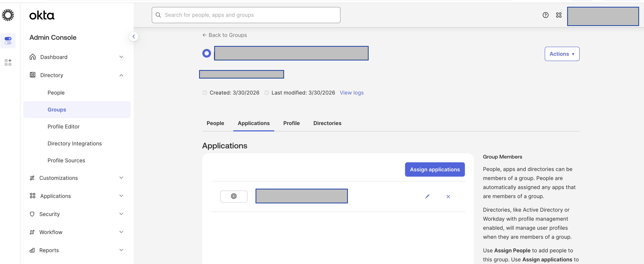Open the View logs link
Viewport: 644px width, 264px height.
point(351,93)
